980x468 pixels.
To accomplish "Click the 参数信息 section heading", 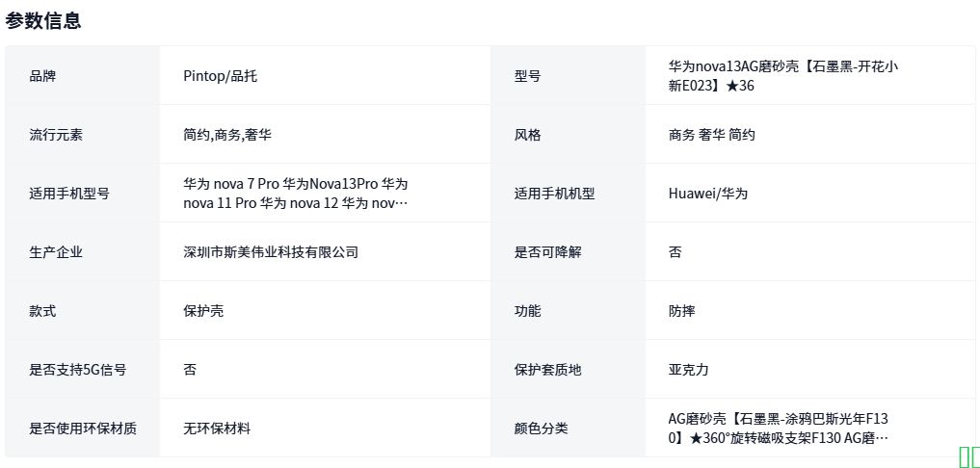I will (x=43, y=20).
